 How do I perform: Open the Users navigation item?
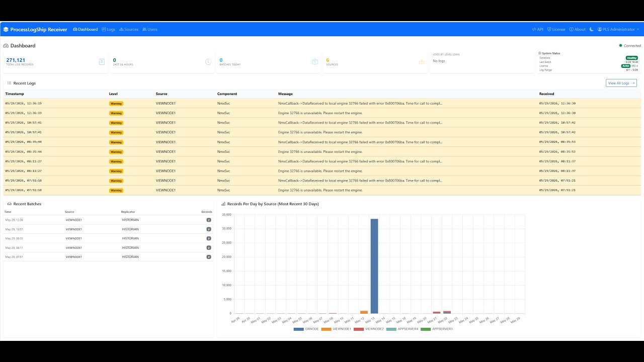[x=150, y=29]
